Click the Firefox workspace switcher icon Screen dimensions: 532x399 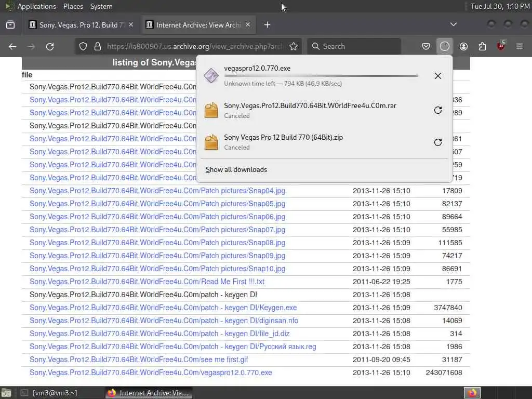tap(472, 393)
